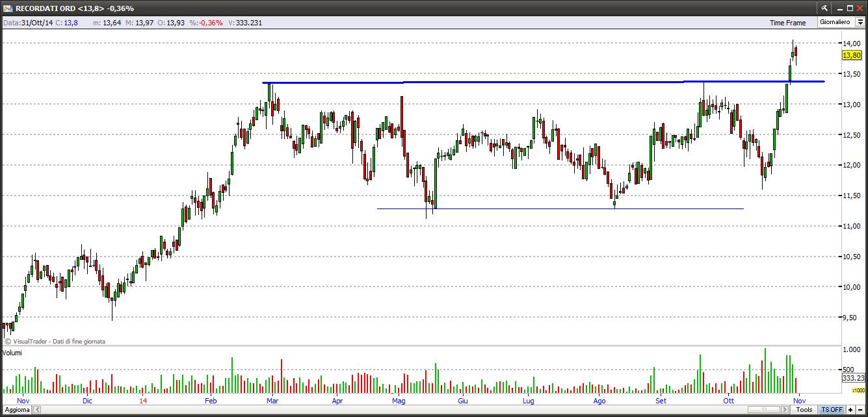
Task: Click the left scroll arrow beside Aggiorna
Action: coord(37,410)
